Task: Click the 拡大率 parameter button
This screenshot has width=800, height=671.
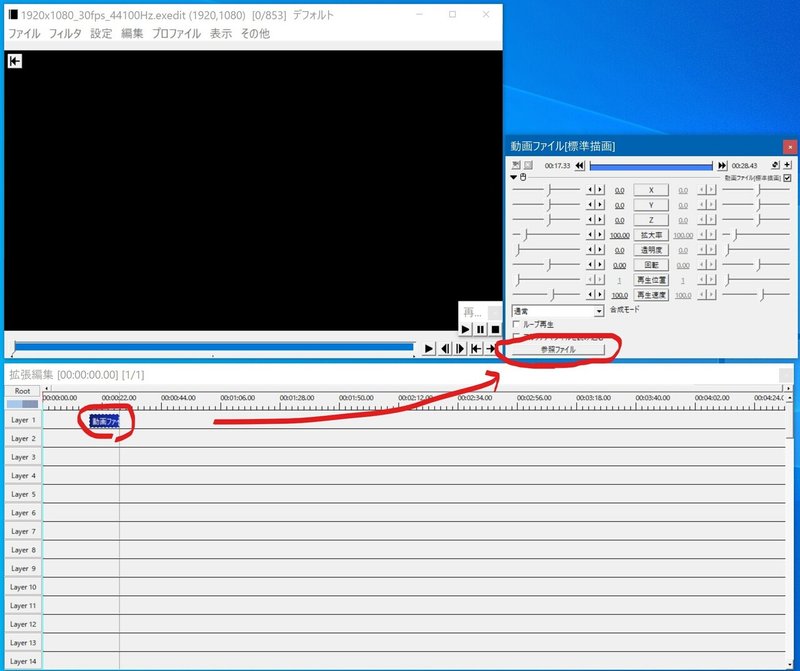Action: pos(651,235)
